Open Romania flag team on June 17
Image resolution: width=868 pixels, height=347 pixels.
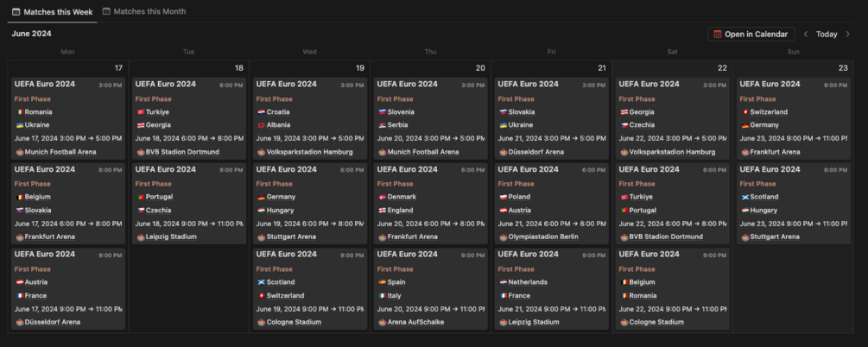tap(20, 112)
